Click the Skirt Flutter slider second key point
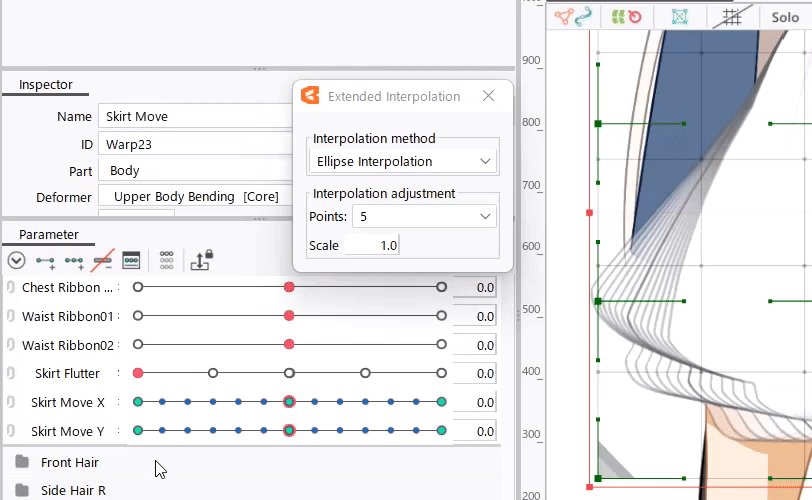The width and height of the screenshot is (812, 500). click(x=213, y=373)
